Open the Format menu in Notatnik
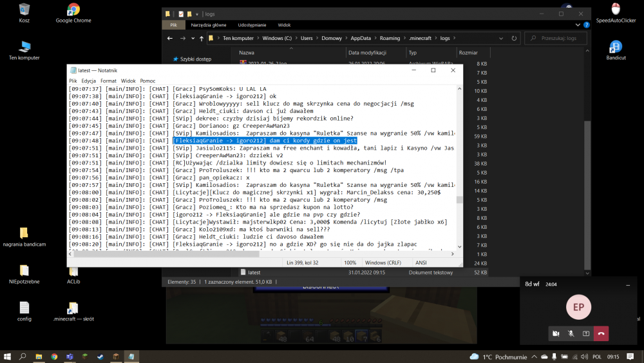 coord(108,81)
